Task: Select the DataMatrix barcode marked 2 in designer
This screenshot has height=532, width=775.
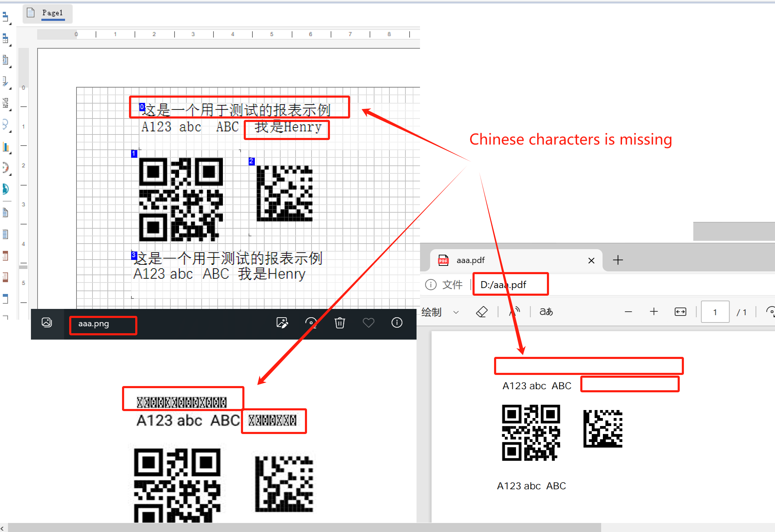Action: 284,193
